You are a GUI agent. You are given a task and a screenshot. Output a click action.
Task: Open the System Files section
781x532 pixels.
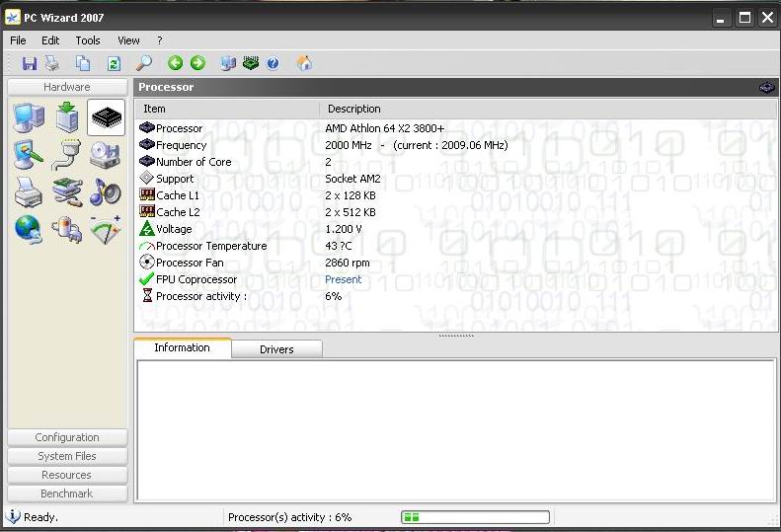click(x=67, y=456)
